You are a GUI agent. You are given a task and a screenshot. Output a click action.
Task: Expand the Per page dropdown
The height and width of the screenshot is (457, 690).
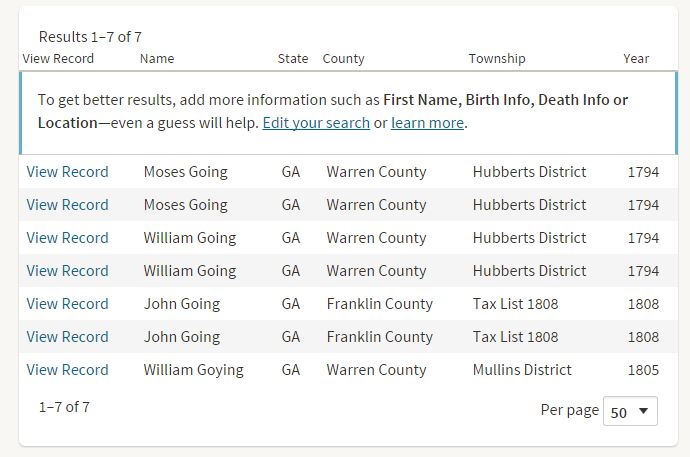[630, 411]
